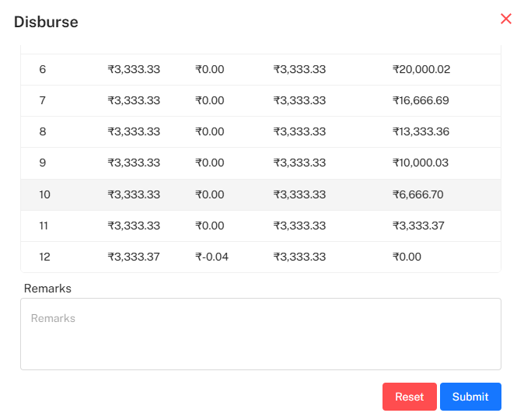Image resolution: width=524 pixels, height=420 pixels.
Task: Select installment row number 9
Action: tap(43, 163)
